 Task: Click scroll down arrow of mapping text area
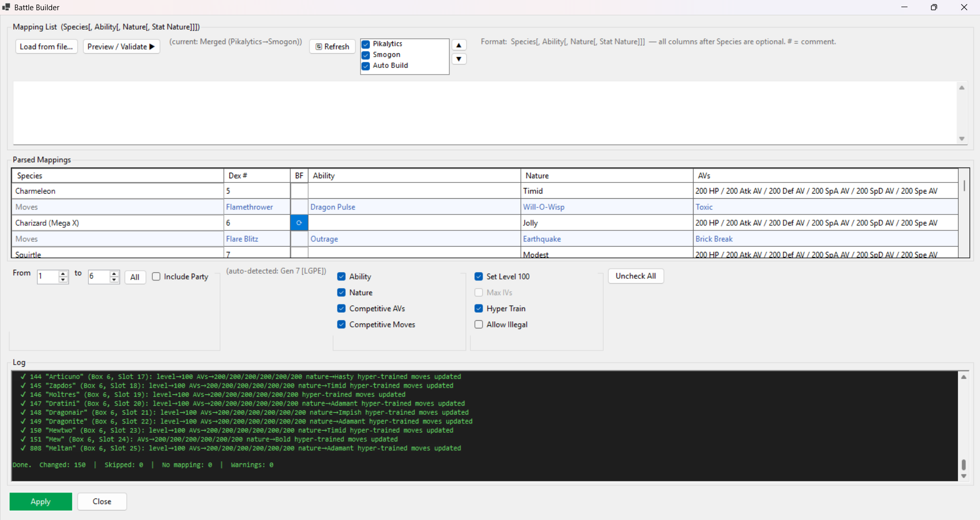pyautogui.click(x=962, y=139)
